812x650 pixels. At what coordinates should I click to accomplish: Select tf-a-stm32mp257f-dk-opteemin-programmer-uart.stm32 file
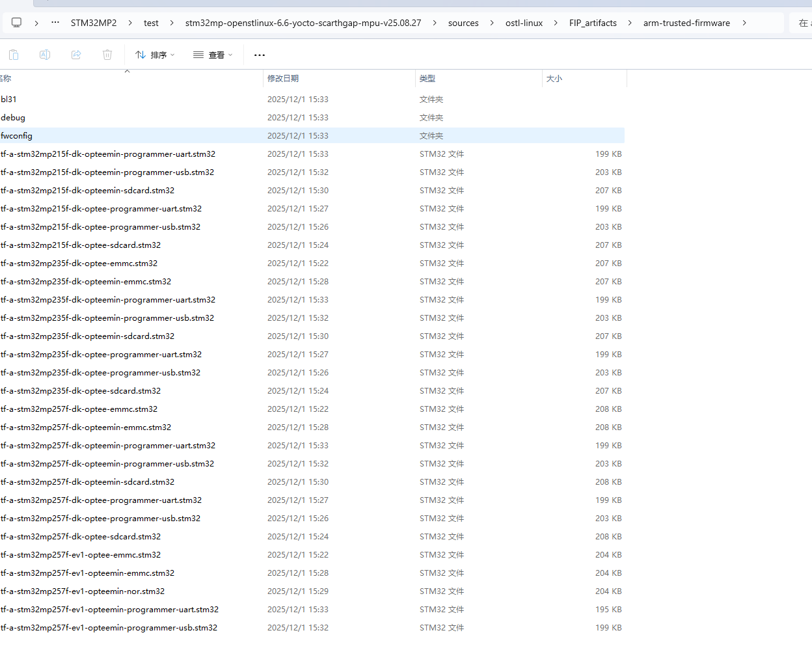312,446
